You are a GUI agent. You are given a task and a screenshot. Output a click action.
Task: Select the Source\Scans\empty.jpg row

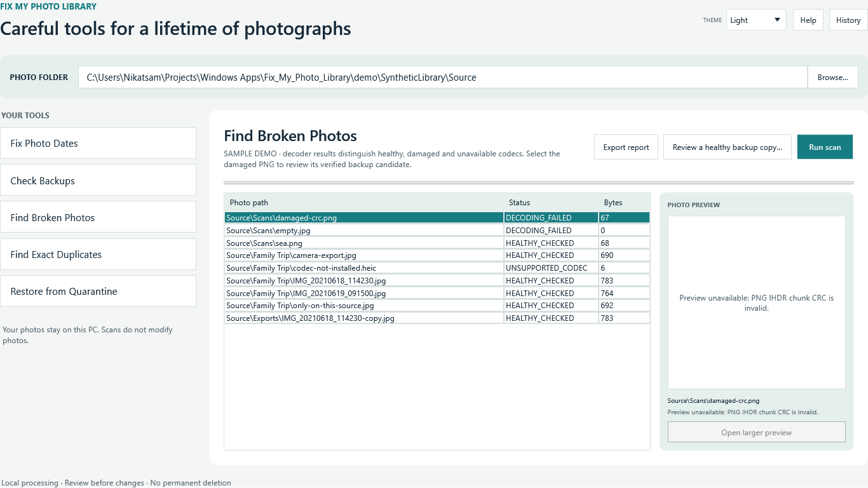click(437, 231)
